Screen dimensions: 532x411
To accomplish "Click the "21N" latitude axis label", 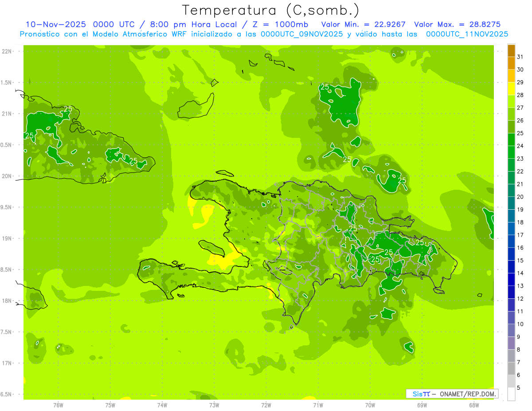I will (7, 114).
